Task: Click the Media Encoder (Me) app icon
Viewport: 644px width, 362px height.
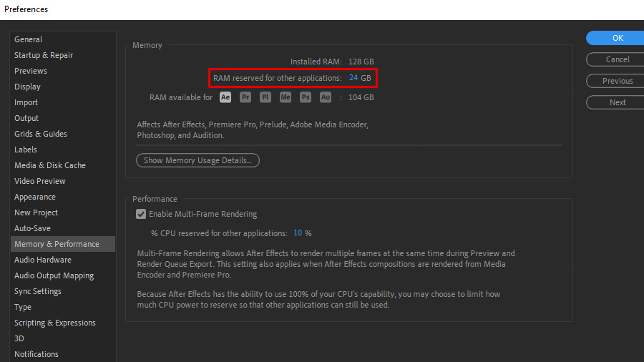Action: tap(286, 97)
